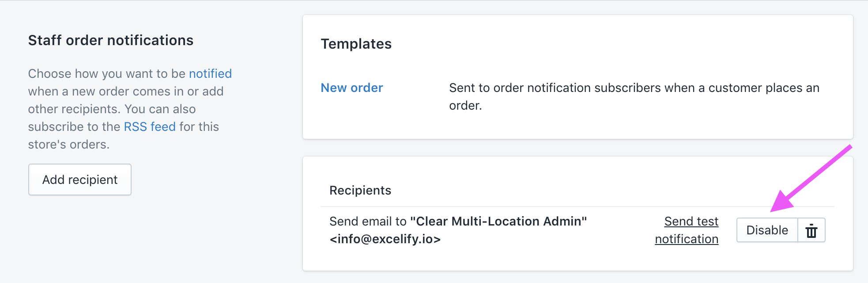
Task: Click "Choose how you want to be" text
Action: (x=107, y=74)
